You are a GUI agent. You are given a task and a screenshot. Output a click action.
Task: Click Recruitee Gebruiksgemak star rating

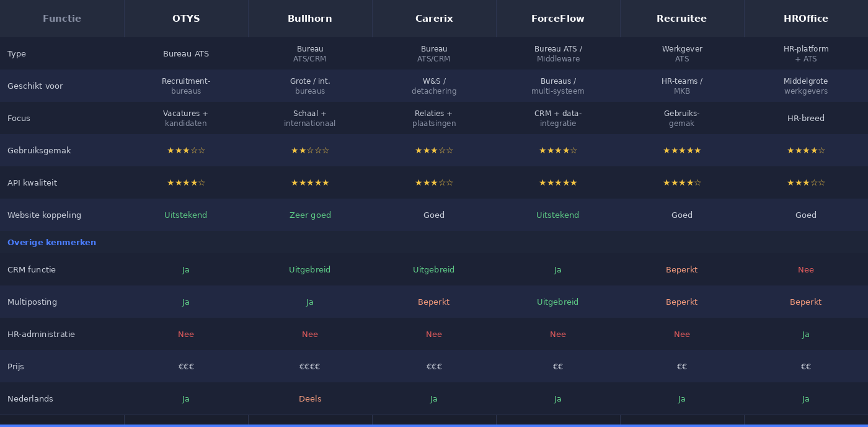(682, 151)
